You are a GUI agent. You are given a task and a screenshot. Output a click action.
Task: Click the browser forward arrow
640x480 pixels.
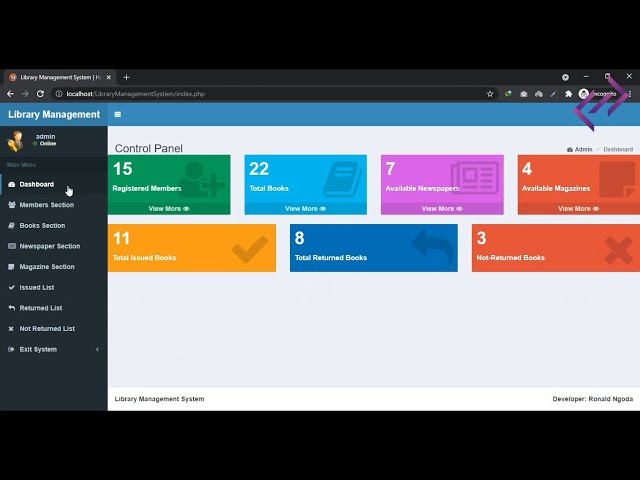[x=25, y=94]
